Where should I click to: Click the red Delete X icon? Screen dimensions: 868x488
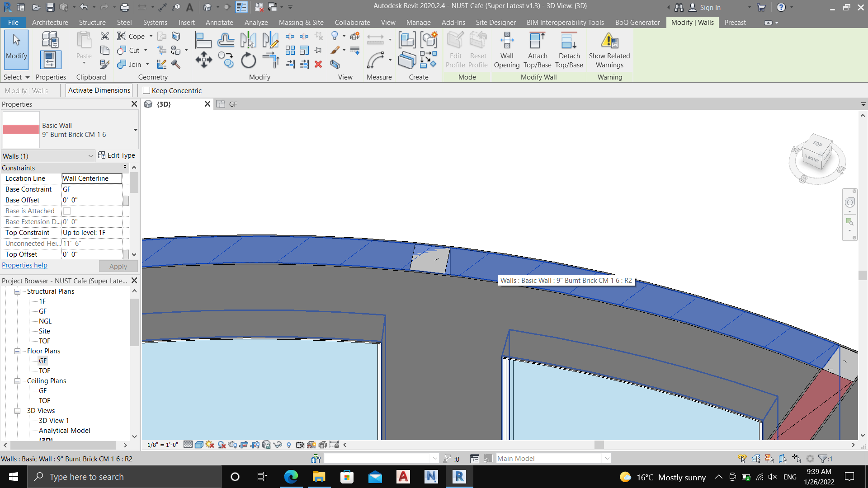click(x=318, y=64)
